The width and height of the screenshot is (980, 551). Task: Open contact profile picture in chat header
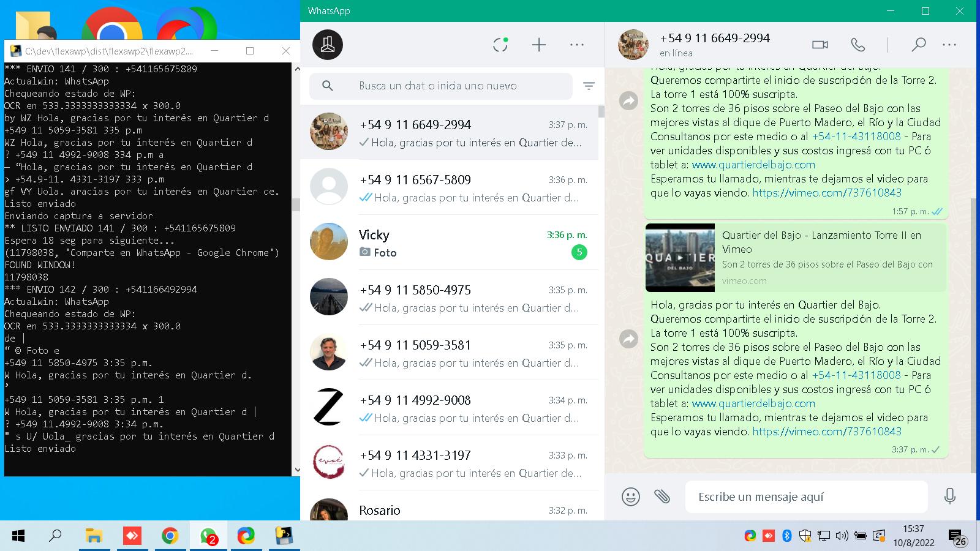pyautogui.click(x=633, y=45)
